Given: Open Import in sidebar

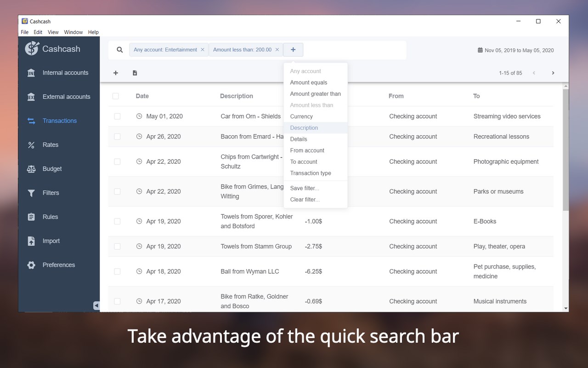Looking at the screenshot, I should coord(59,241).
